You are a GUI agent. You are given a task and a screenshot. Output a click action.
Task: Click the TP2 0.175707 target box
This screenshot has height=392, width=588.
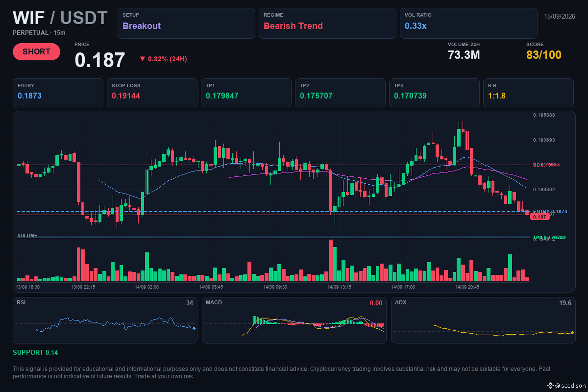[x=340, y=93]
